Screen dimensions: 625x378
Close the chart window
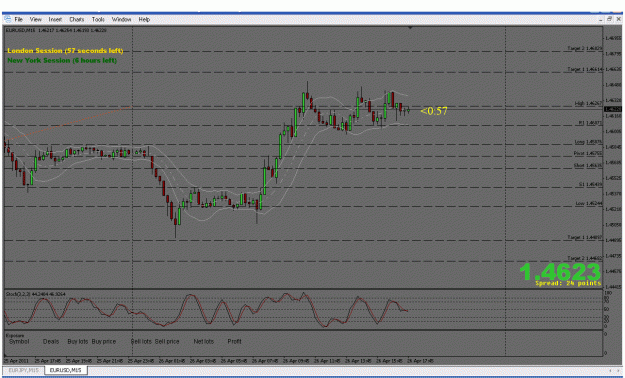pos(619,19)
